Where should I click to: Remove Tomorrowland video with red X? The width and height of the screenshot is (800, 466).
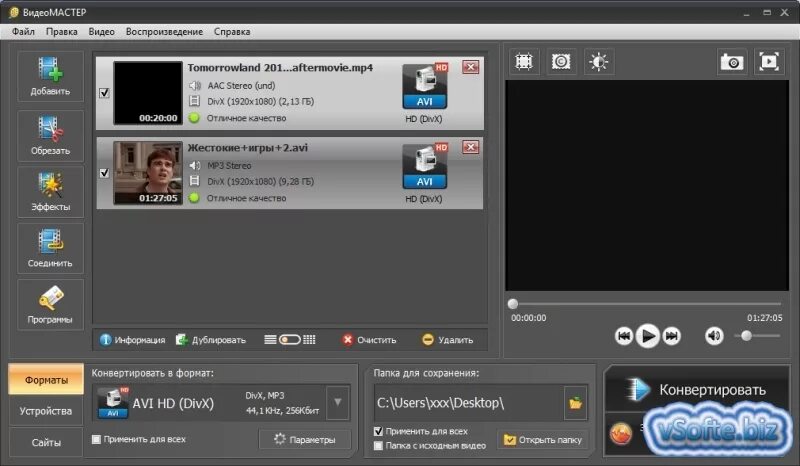pyautogui.click(x=470, y=67)
